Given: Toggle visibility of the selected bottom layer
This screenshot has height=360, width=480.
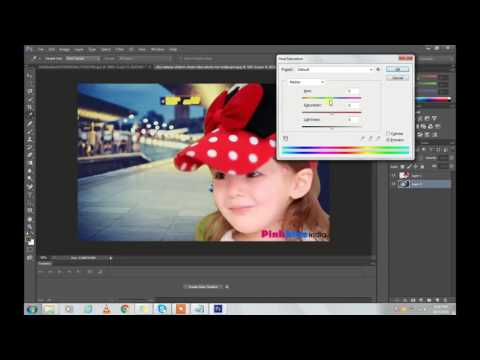Looking at the screenshot, I should [394, 184].
